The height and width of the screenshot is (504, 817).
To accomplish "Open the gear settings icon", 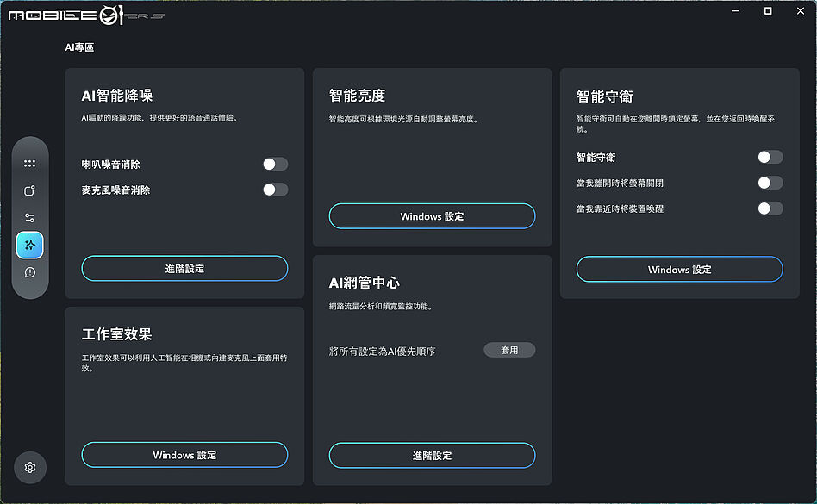I will click(x=30, y=468).
